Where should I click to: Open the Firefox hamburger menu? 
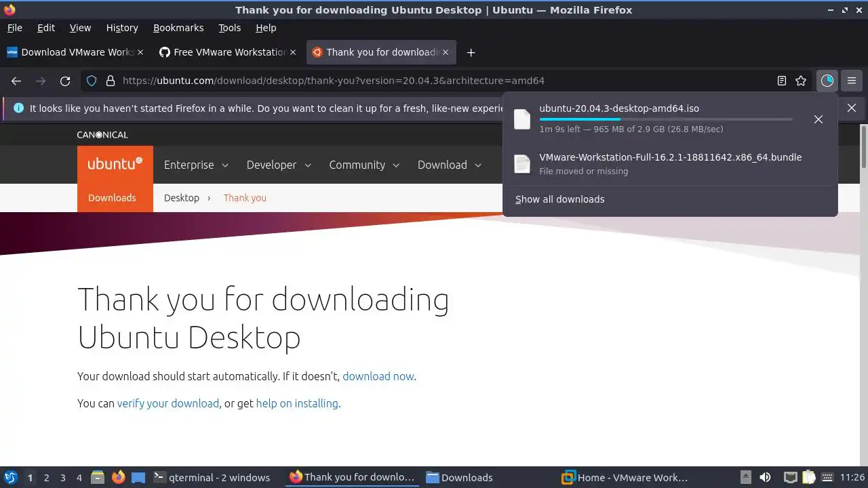coord(852,81)
